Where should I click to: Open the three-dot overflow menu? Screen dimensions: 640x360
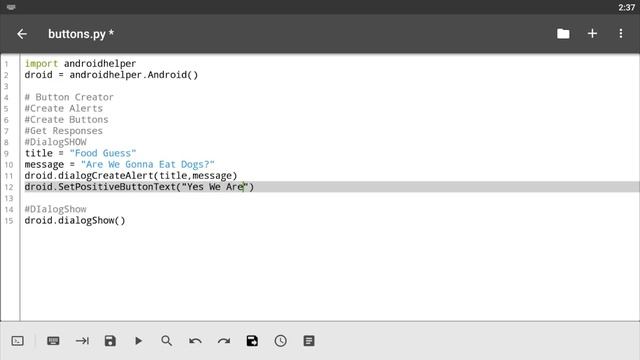pyautogui.click(x=621, y=33)
